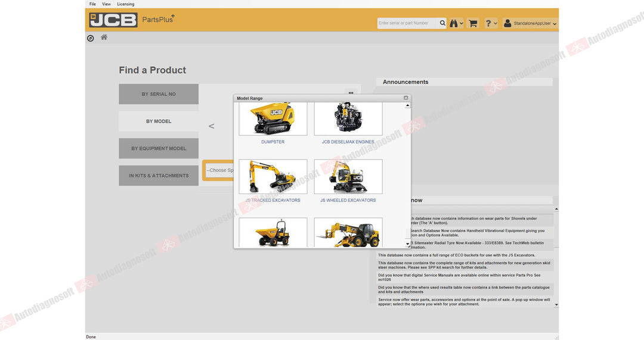Select the telehandler thumbnail
Image resolution: width=644 pixels, height=340 pixels.
[x=348, y=233]
